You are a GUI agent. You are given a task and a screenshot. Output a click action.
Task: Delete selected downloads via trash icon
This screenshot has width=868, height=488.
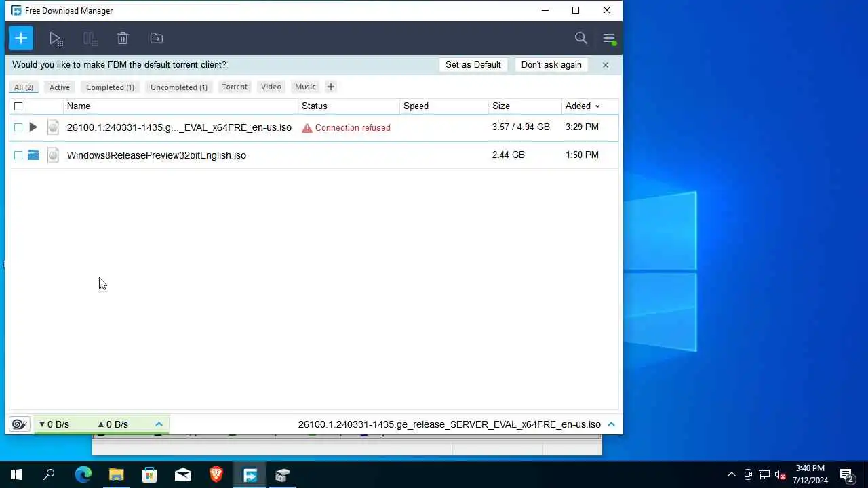123,39
